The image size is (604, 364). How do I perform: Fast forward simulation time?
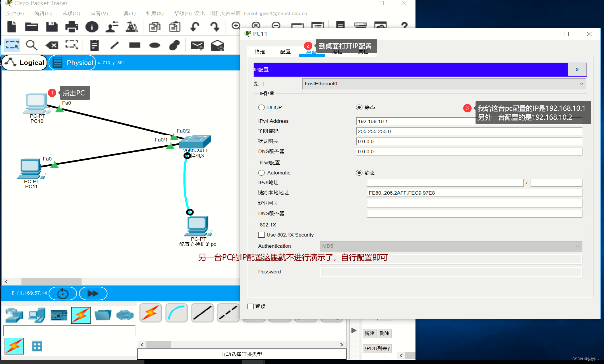[93, 294]
